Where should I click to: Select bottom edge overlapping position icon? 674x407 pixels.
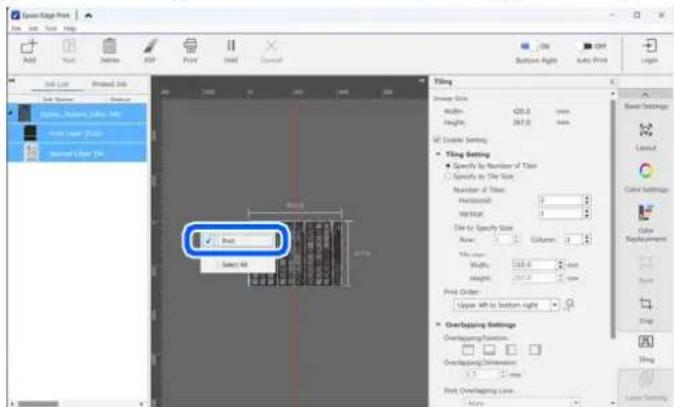pos(489,350)
